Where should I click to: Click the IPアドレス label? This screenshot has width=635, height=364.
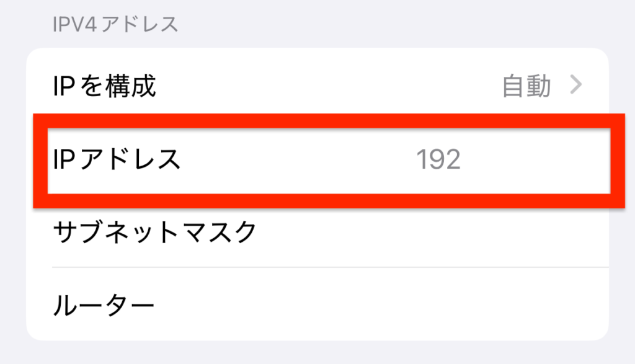coord(117,160)
